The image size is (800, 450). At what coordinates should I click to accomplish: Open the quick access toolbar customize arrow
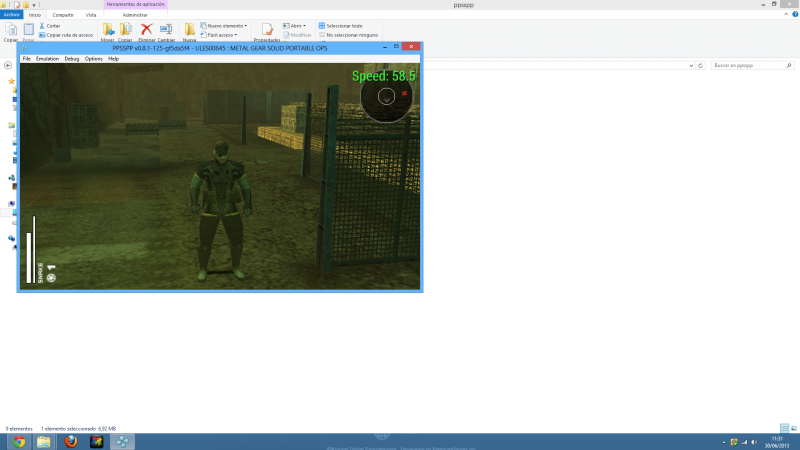click(34, 5)
